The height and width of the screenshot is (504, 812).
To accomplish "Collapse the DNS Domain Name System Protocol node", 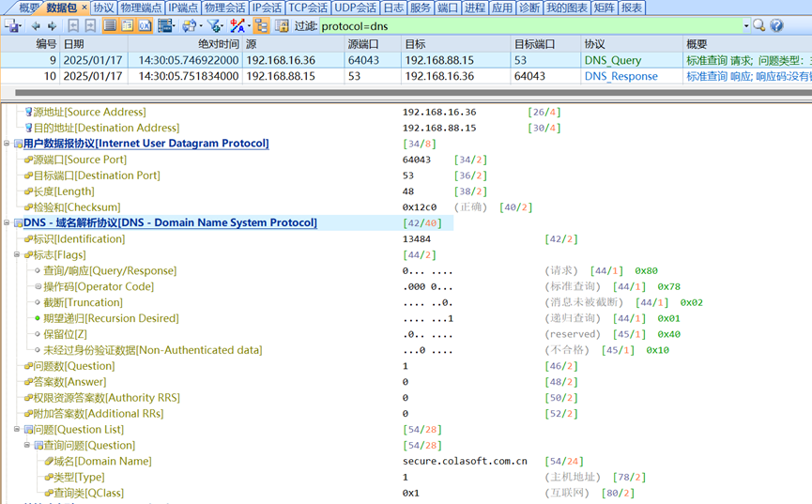I will [8, 223].
